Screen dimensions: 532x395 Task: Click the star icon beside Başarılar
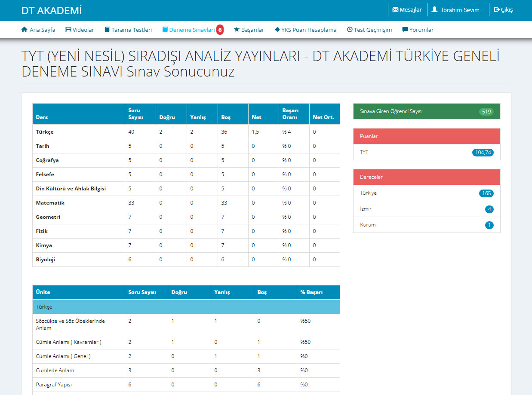click(237, 30)
